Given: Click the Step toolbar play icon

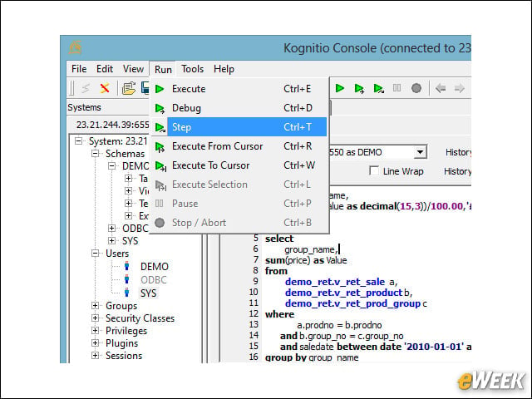Looking at the screenshot, I should (378, 89).
